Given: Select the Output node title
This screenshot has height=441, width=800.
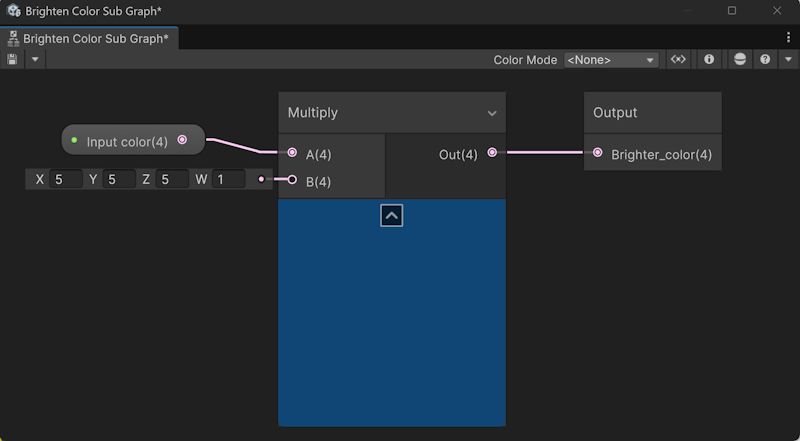Looking at the screenshot, I should [x=615, y=113].
